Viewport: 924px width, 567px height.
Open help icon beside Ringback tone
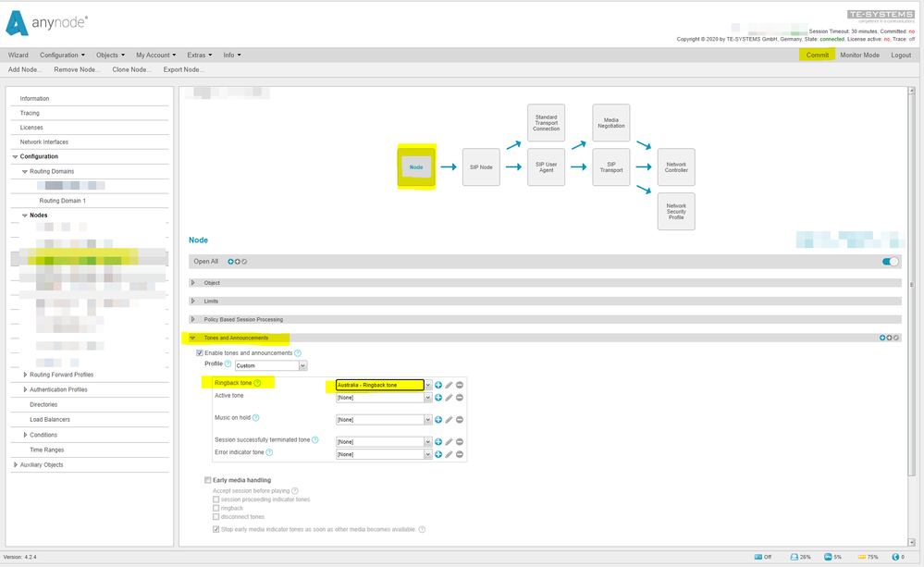coord(257,383)
